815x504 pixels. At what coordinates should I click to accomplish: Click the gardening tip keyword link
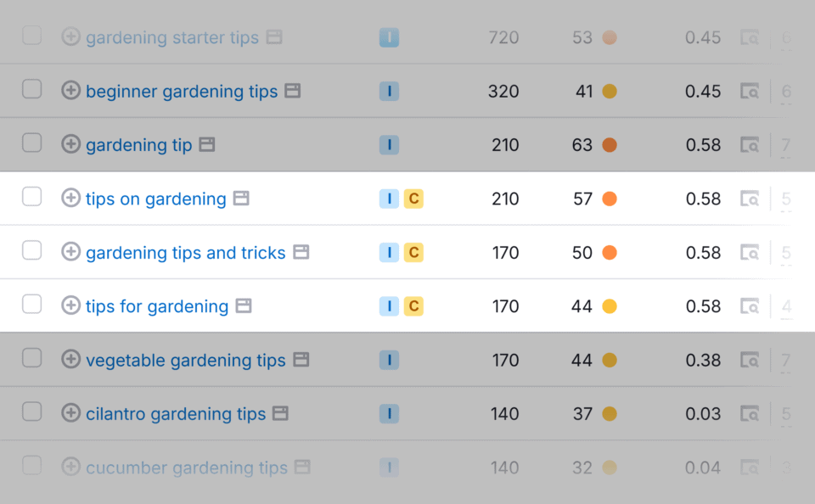[x=138, y=145]
